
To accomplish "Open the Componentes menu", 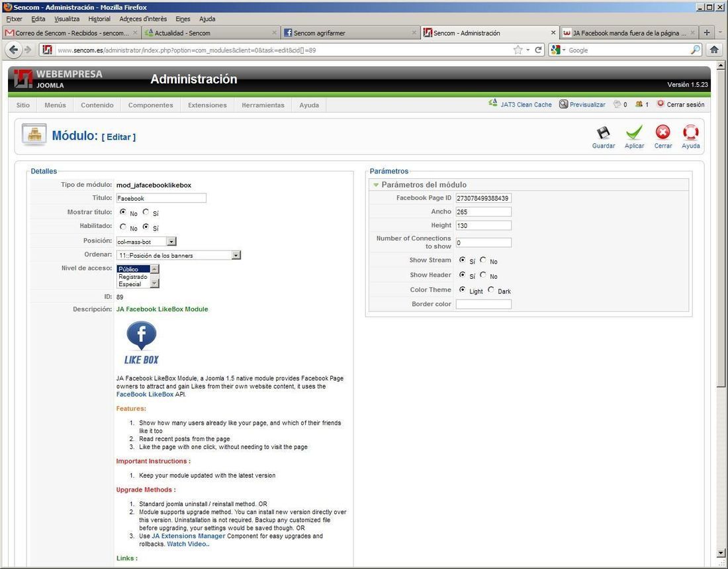I will (150, 105).
